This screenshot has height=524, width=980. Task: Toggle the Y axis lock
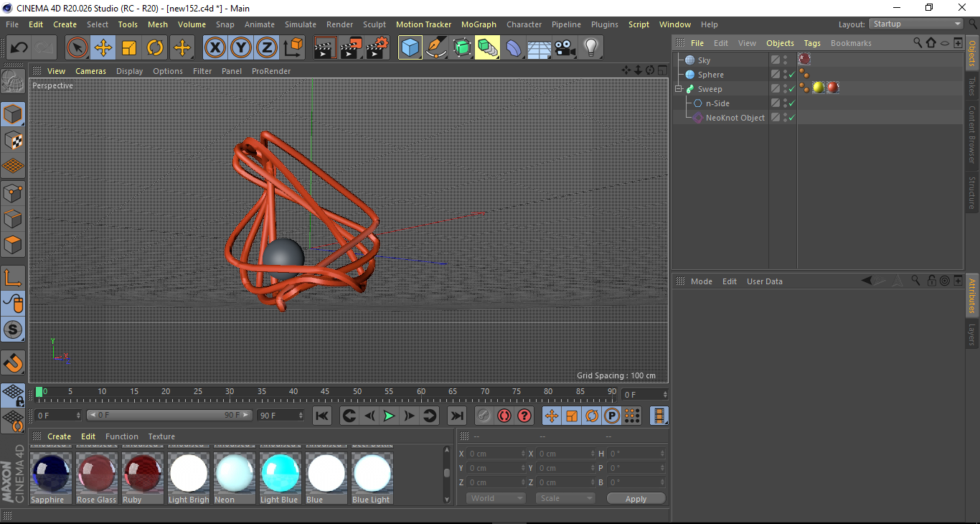click(240, 48)
